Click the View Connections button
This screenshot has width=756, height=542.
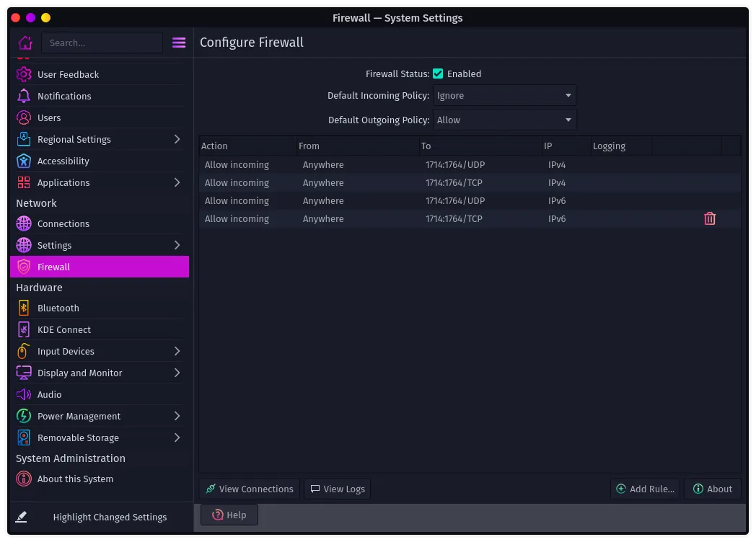(250, 489)
